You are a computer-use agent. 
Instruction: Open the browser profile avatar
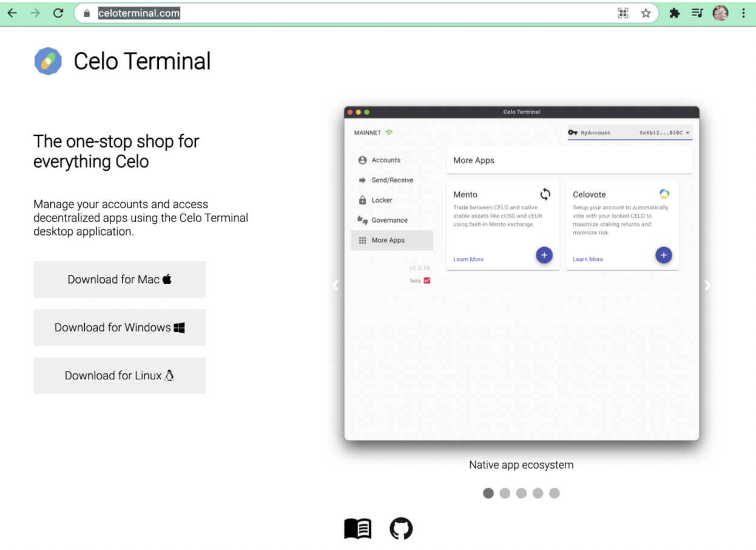[x=720, y=13]
